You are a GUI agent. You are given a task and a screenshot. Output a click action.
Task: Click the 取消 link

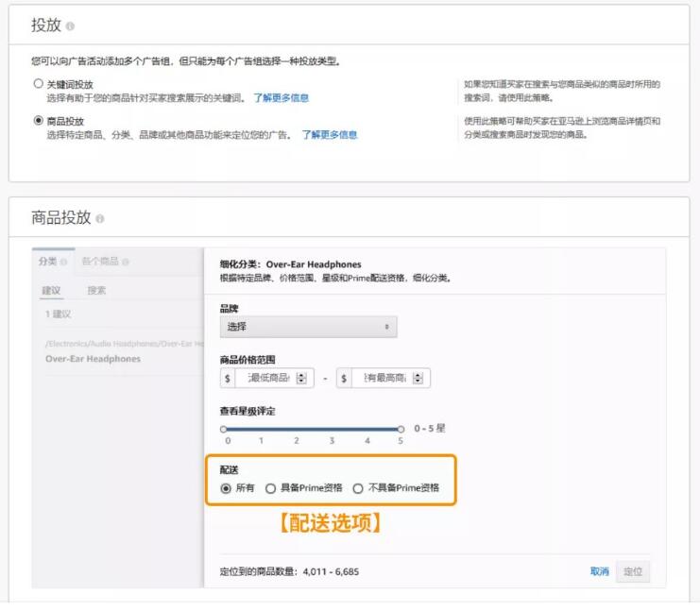tap(599, 571)
